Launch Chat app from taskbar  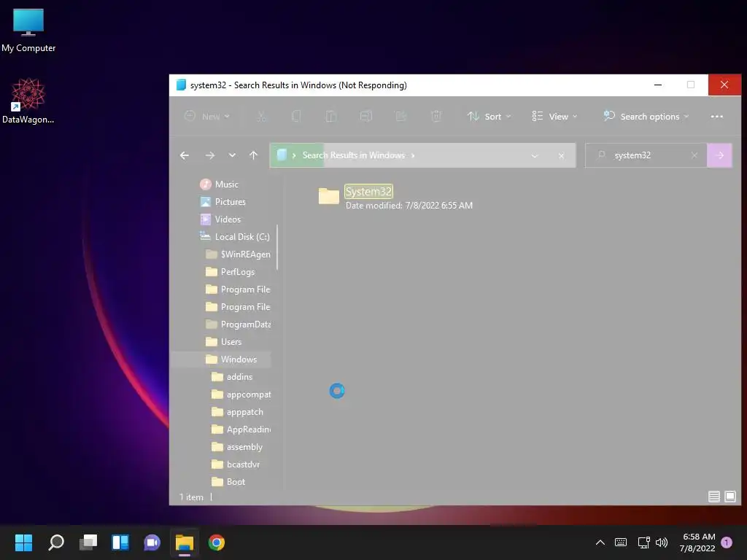pos(152,542)
